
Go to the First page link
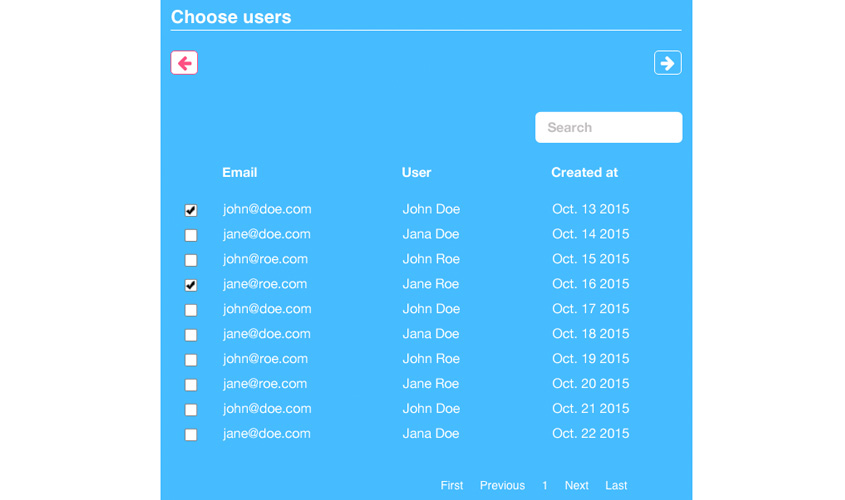pos(452,485)
